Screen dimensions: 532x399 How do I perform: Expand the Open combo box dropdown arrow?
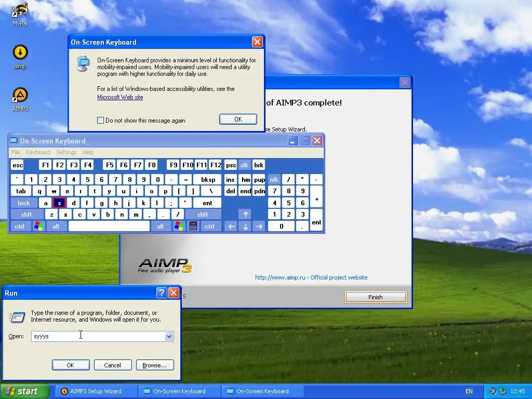coord(169,336)
